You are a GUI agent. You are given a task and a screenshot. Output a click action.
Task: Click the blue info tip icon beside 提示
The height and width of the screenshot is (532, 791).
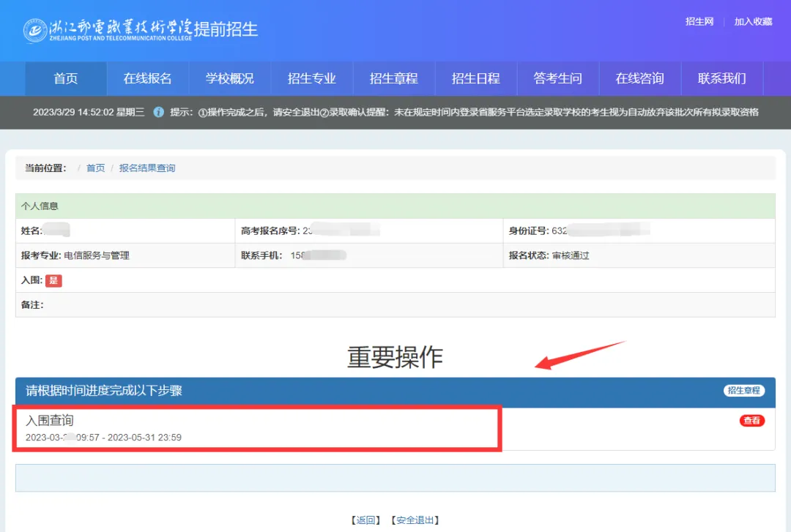[x=160, y=113]
